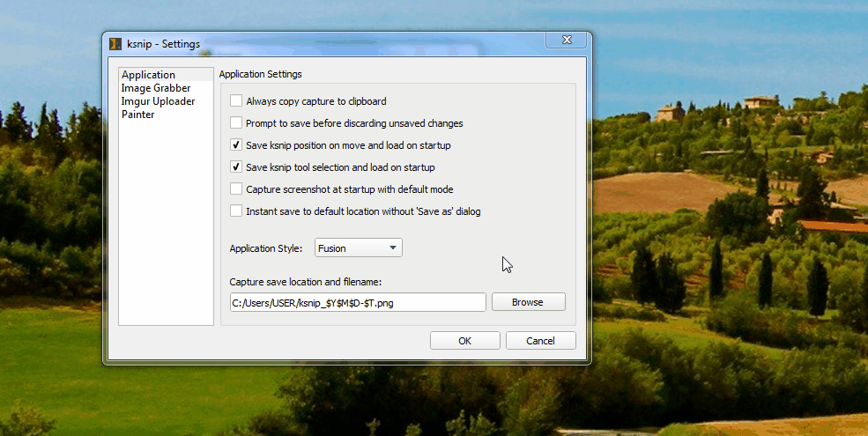868x436 pixels.
Task: Click 'Capture save location and filename:' label
Action: coord(306,282)
